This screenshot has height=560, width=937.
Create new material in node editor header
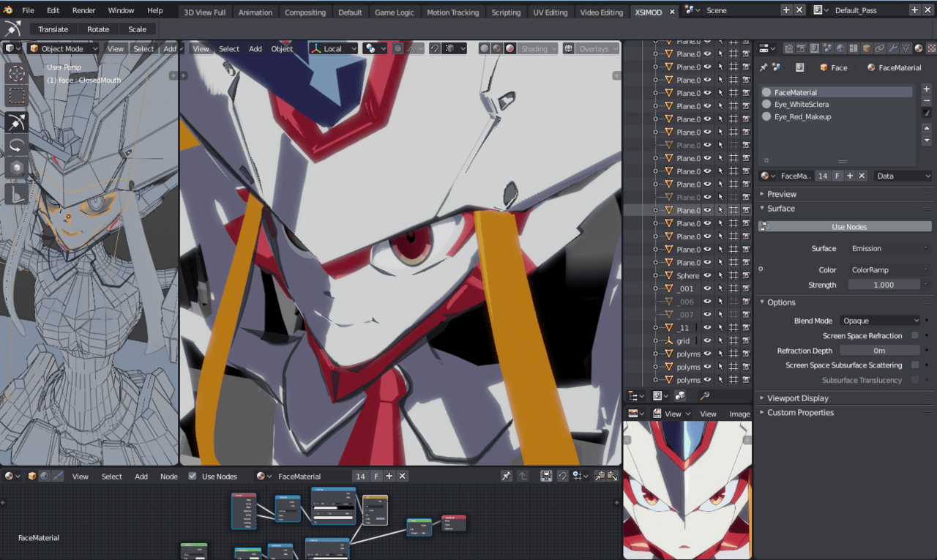click(389, 476)
